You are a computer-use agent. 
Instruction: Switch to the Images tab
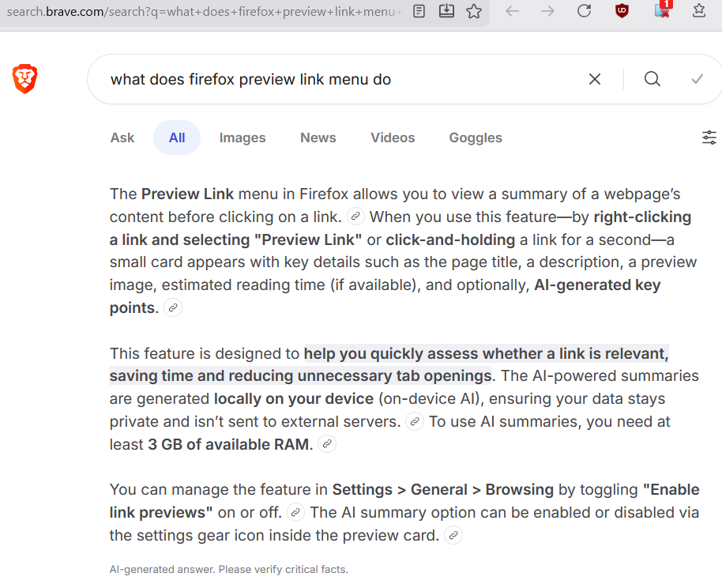(x=242, y=138)
